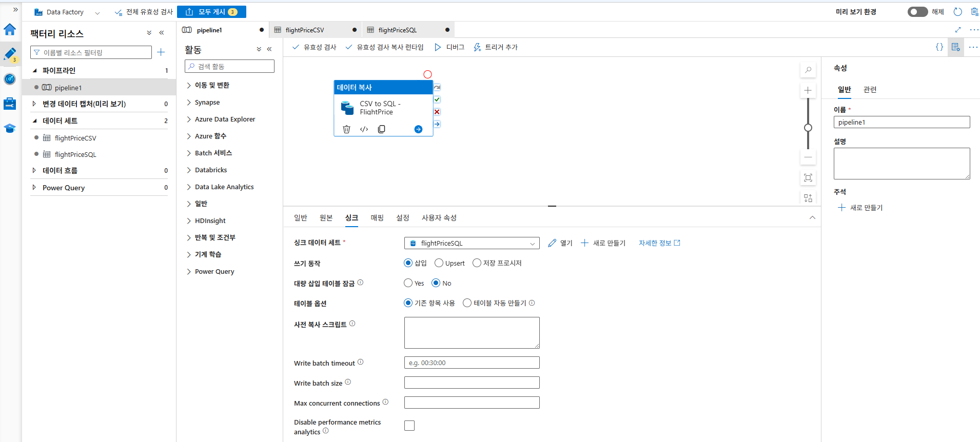Image resolution: width=980 pixels, height=442 pixels.
Task: Switch to the User properties tab
Action: click(x=439, y=218)
